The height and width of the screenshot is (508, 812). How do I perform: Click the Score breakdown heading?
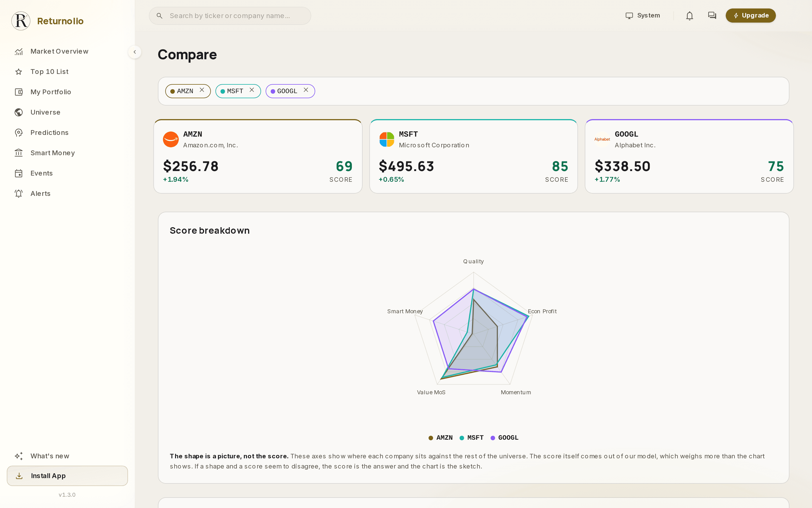point(210,231)
